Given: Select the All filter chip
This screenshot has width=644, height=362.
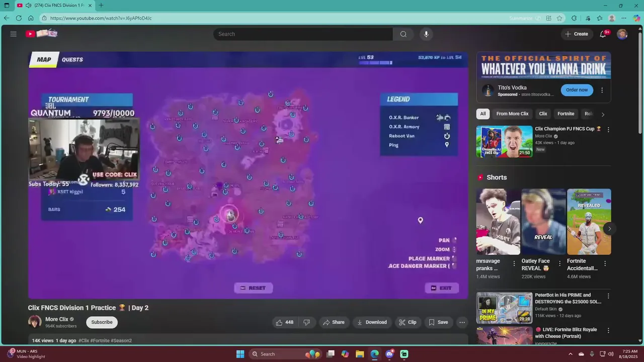Looking at the screenshot, I should point(483,114).
